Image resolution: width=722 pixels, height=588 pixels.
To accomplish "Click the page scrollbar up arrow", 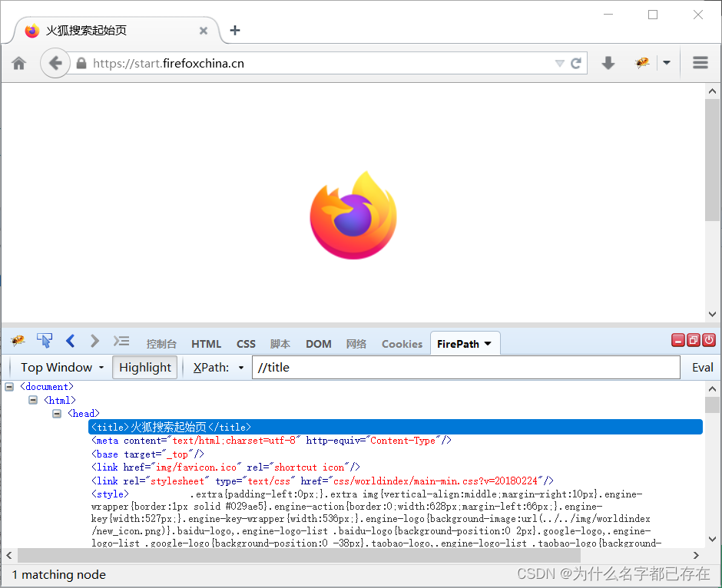I will click(712, 91).
